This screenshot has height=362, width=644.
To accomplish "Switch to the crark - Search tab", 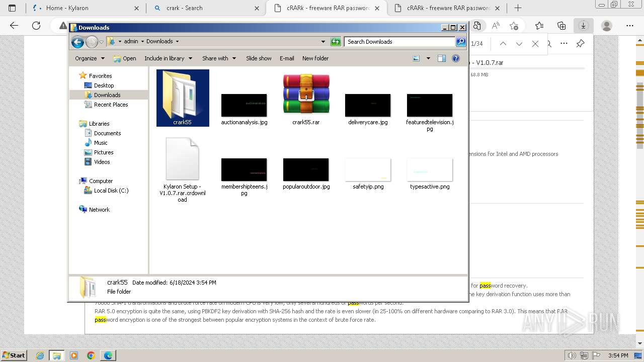I will [206, 8].
